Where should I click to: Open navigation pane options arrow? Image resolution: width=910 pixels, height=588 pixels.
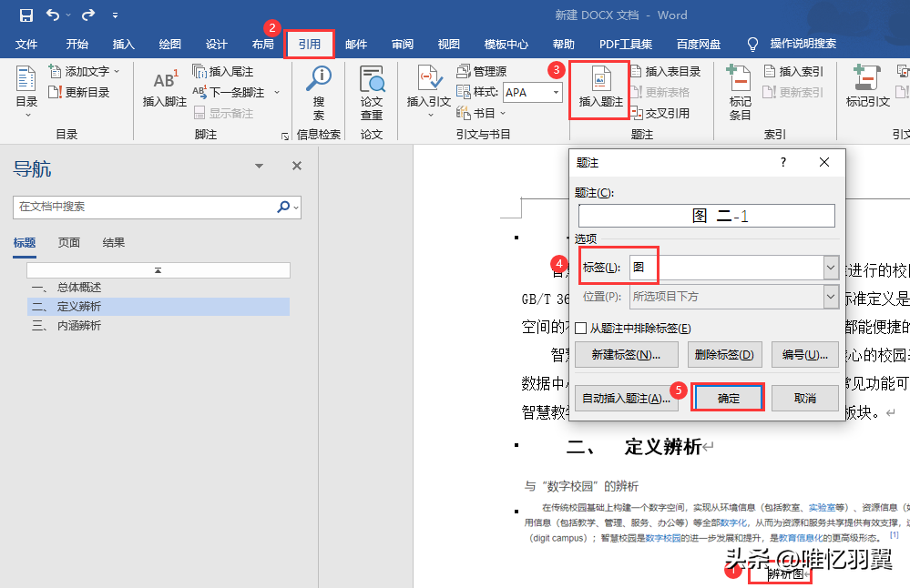[259, 166]
